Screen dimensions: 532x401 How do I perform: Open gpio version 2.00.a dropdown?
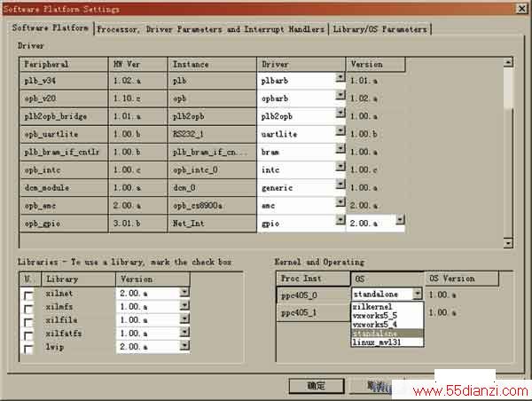pyautogui.click(x=401, y=220)
